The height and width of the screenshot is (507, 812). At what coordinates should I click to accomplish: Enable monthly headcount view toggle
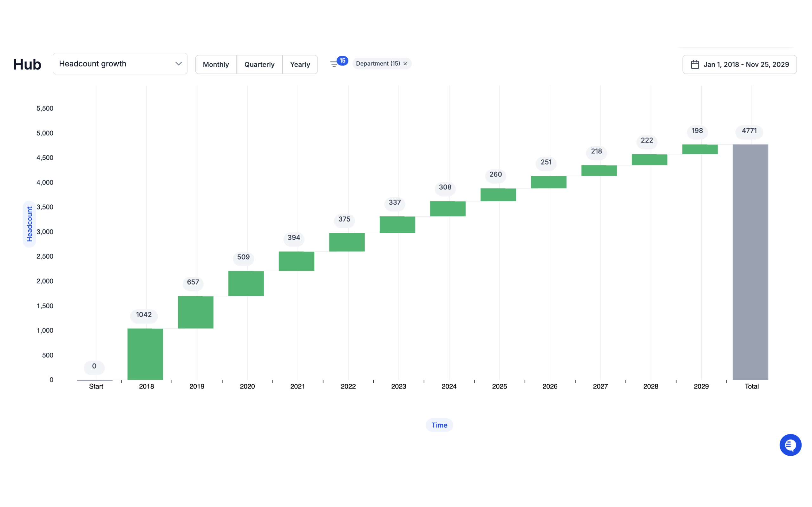pos(216,64)
